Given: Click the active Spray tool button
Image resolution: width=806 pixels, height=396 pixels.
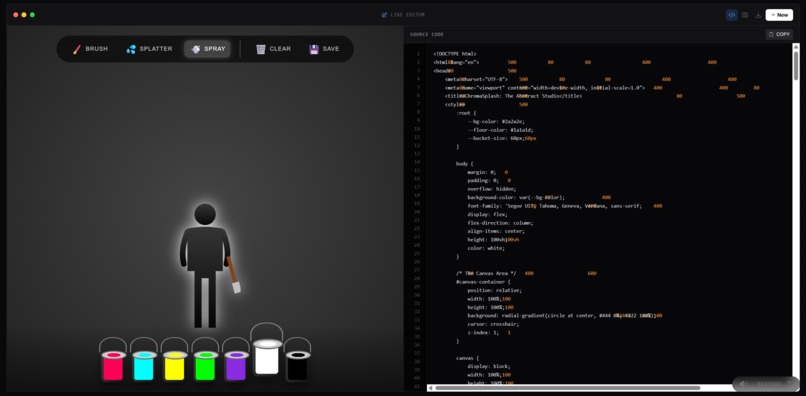Looking at the screenshot, I should click(208, 49).
